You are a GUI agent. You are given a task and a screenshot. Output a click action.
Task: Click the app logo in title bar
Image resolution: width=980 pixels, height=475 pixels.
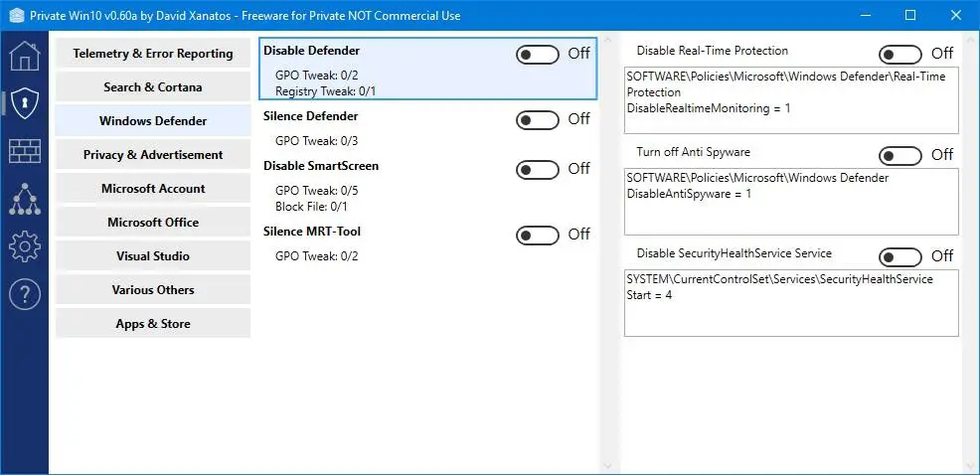pyautogui.click(x=17, y=16)
